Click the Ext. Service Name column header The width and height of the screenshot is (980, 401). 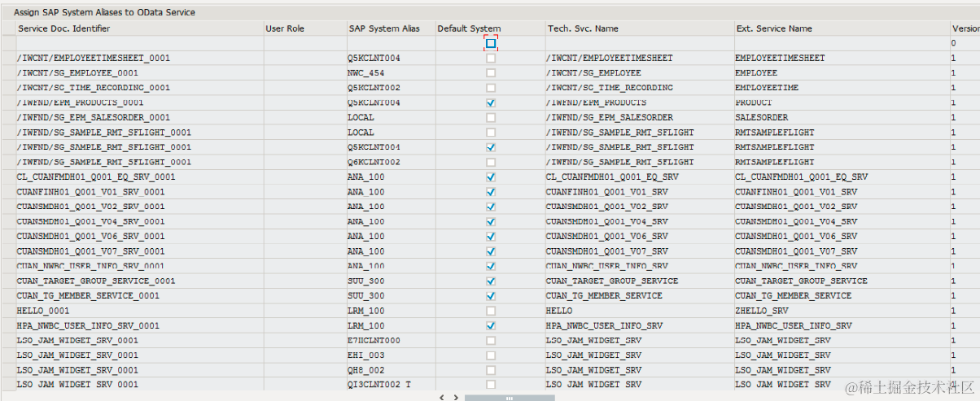(x=842, y=28)
